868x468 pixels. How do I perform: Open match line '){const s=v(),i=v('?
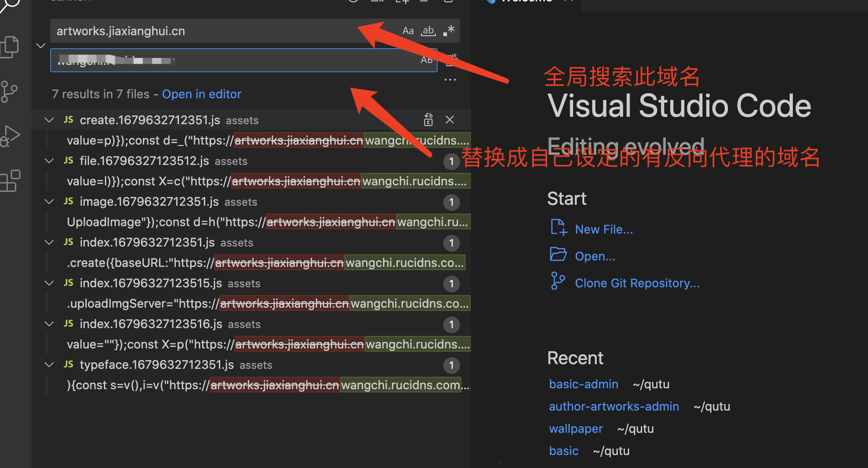click(268, 385)
